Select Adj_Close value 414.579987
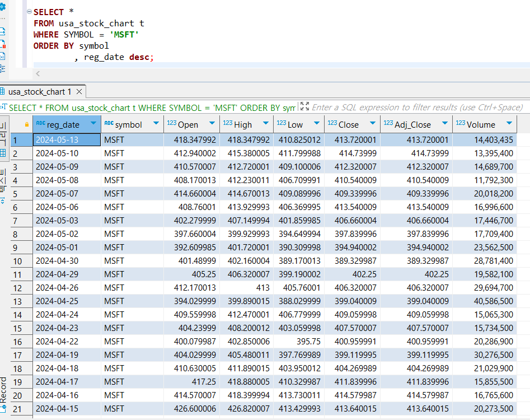Viewport: 530px width, 420px height. coord(416,395)
